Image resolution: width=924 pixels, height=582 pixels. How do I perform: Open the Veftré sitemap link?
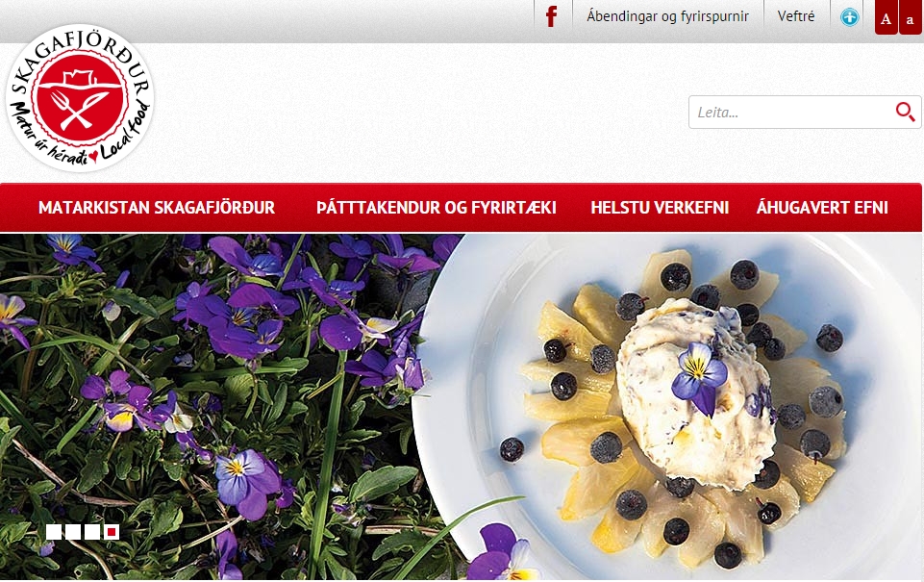(796, 16)
